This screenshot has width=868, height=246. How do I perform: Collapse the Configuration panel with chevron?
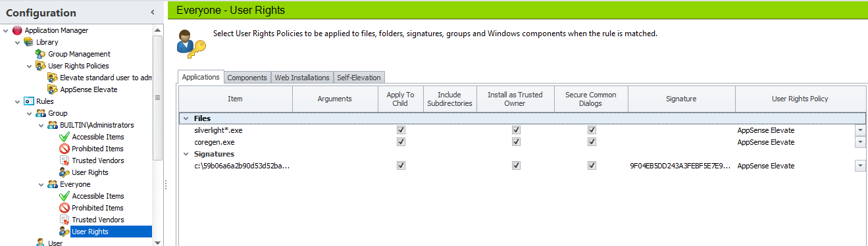coord(152,12)
